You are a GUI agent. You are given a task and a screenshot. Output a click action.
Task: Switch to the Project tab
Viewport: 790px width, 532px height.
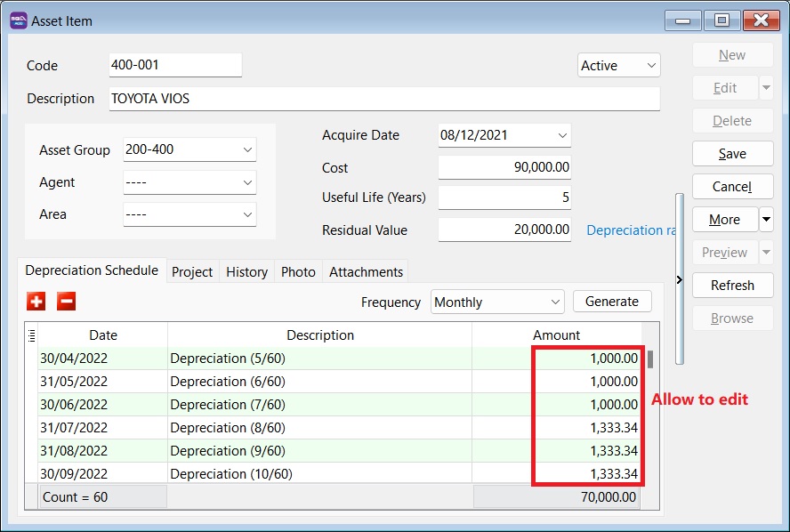click(x=192, y=272)
